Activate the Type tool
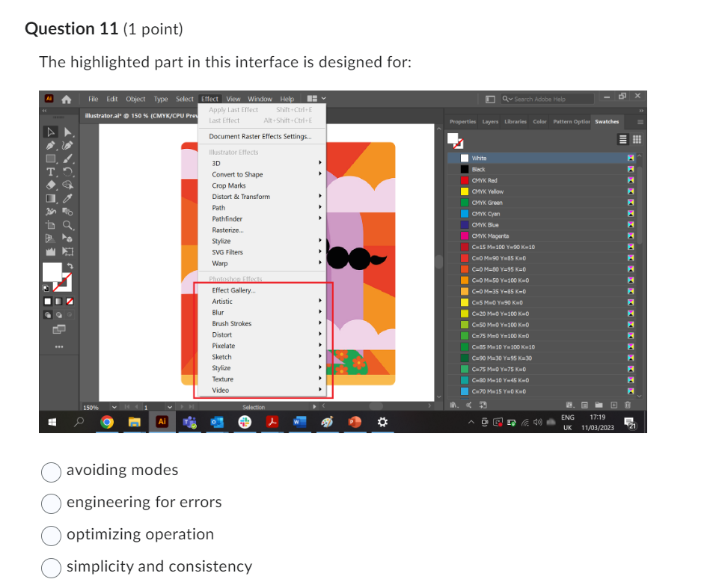719x588 pixels. [49, 171]
